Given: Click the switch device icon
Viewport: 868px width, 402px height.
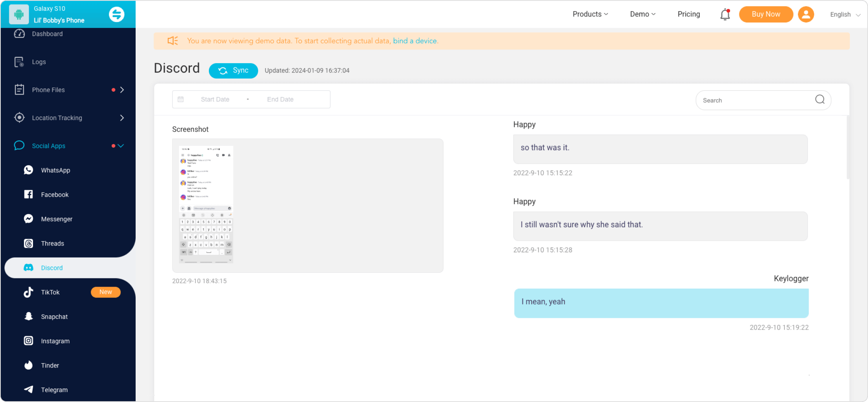Looking at the screenshot, I should click(x=116, y=14).
